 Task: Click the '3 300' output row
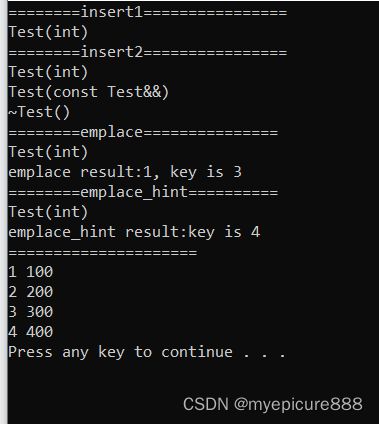(x=31, y=312)
